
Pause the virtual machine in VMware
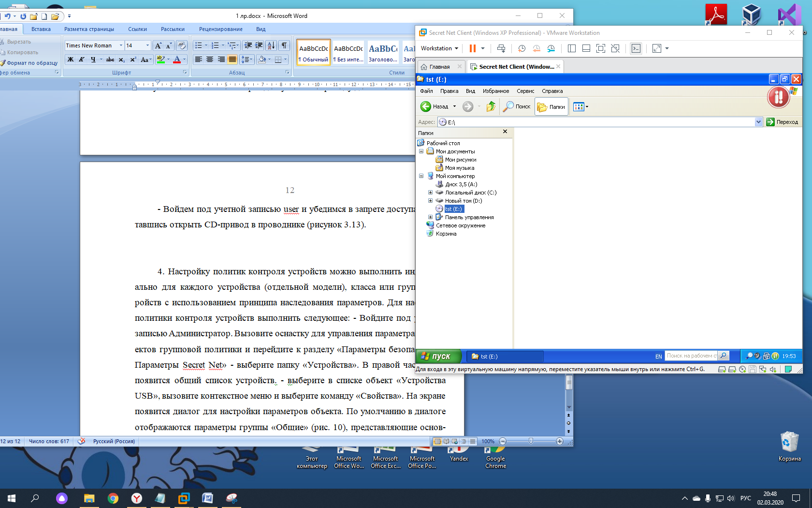pos(473,48)
